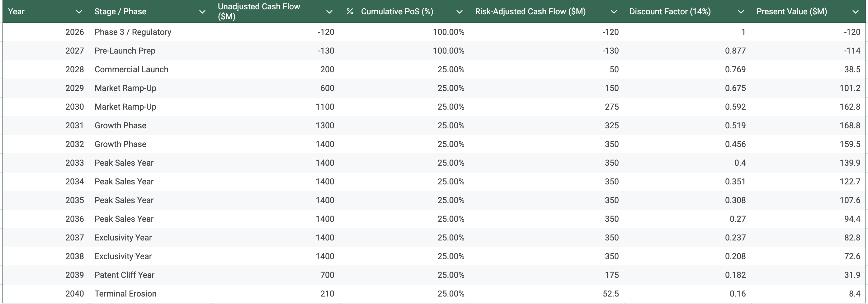Image resolution: width=868 pixels, height=304 pixels.
Task: Open the Present Value ($M) column dropdown
Action: pyautogui.click(x=855, y=12)
